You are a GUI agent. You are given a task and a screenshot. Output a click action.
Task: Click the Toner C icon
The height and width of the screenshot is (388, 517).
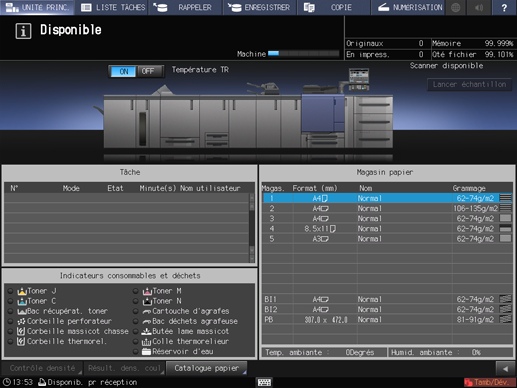[x=22, y=301]
